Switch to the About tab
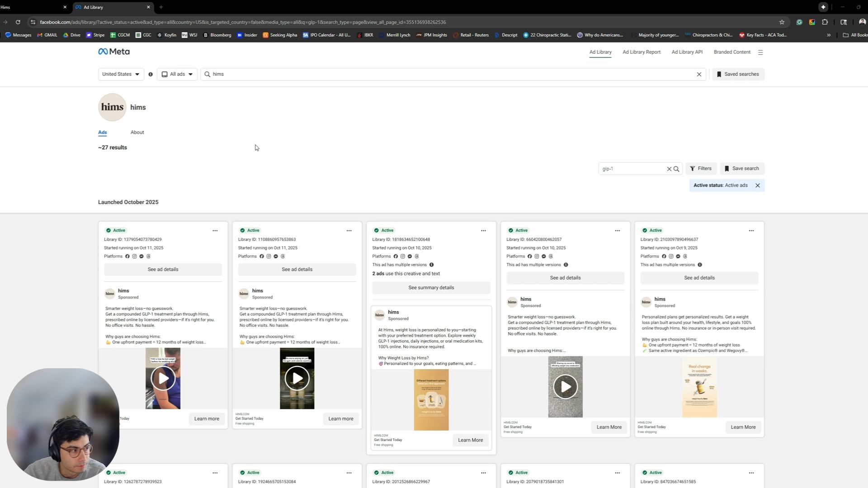The image size is (868, 488). pos(137,132)
